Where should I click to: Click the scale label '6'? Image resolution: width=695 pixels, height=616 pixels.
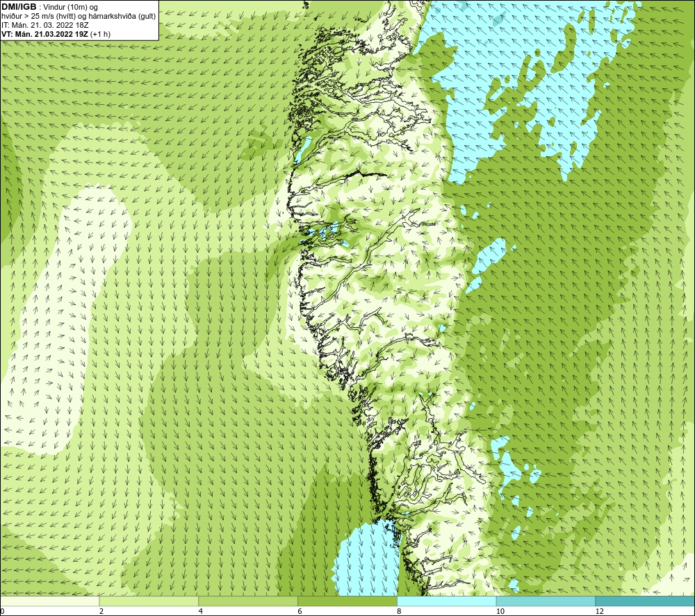tap(300, 612)
